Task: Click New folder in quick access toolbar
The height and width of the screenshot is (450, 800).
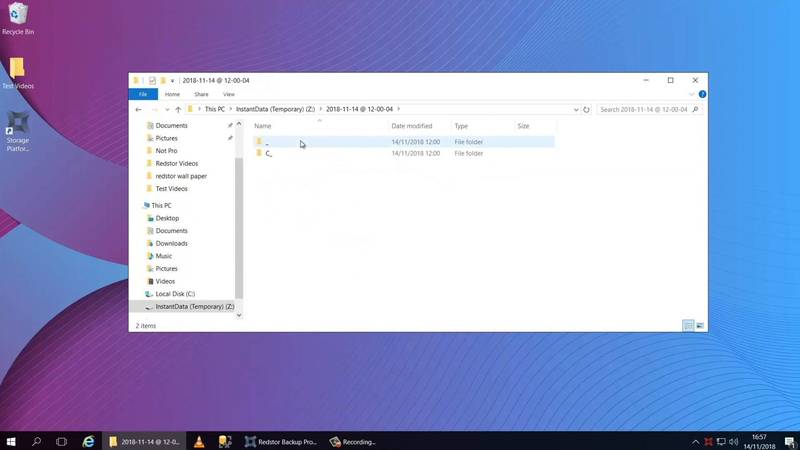Action: coord(163,81)
